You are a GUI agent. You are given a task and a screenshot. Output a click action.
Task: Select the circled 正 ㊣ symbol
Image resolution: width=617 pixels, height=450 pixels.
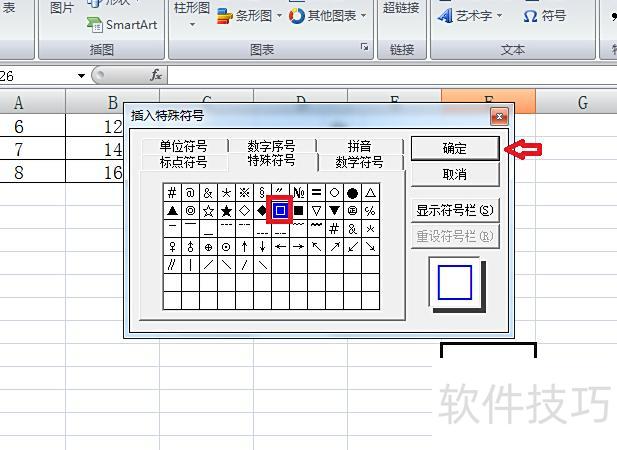pyautogui.click(x=353, y=211)
